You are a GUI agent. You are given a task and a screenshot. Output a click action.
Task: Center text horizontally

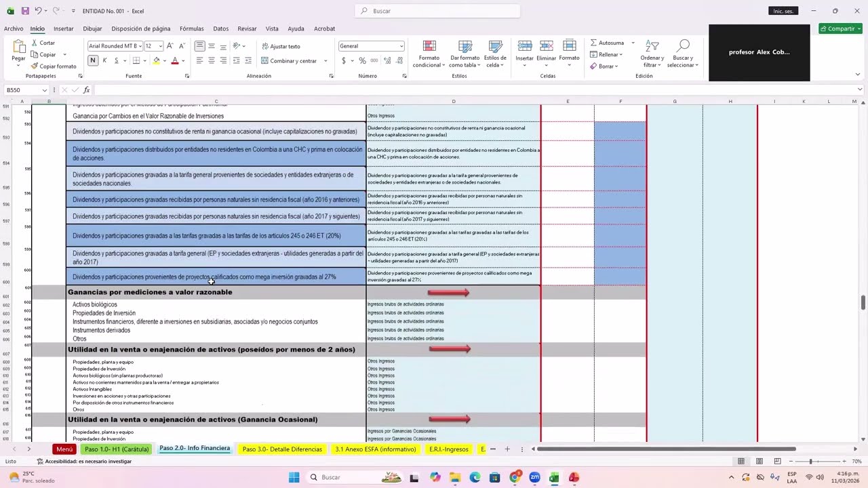pyautogui.click(x=212, y=60)
